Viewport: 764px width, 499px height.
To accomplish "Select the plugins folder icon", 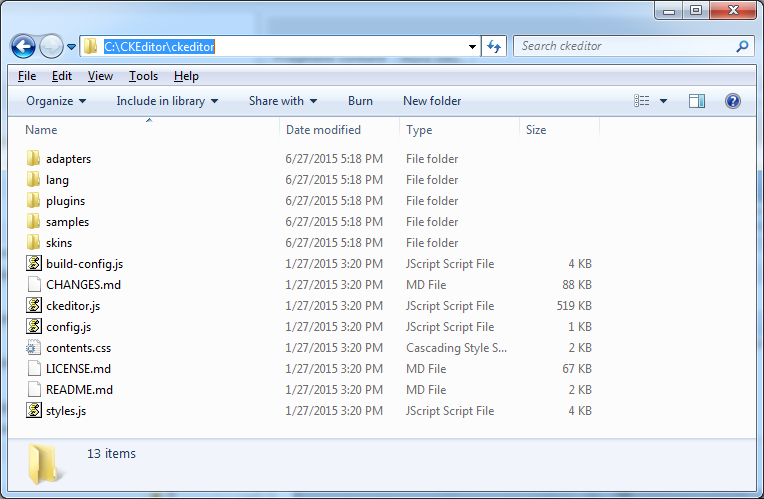I will [33, 200].
